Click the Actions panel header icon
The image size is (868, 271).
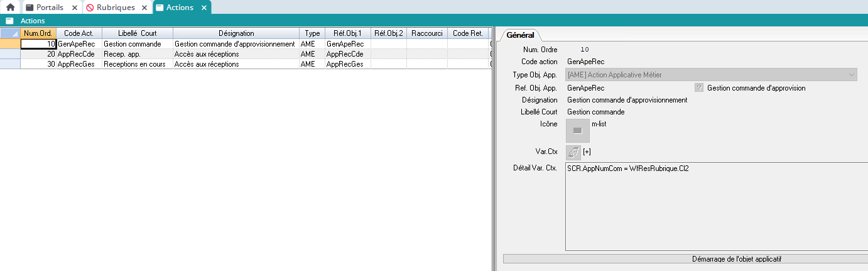9,21
